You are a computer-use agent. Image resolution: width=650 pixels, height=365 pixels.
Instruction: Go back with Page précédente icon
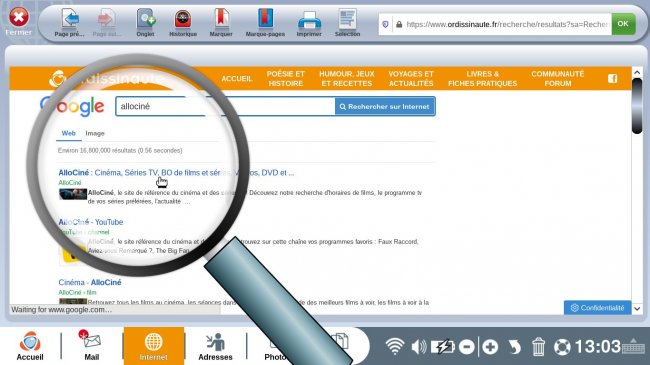70,19
